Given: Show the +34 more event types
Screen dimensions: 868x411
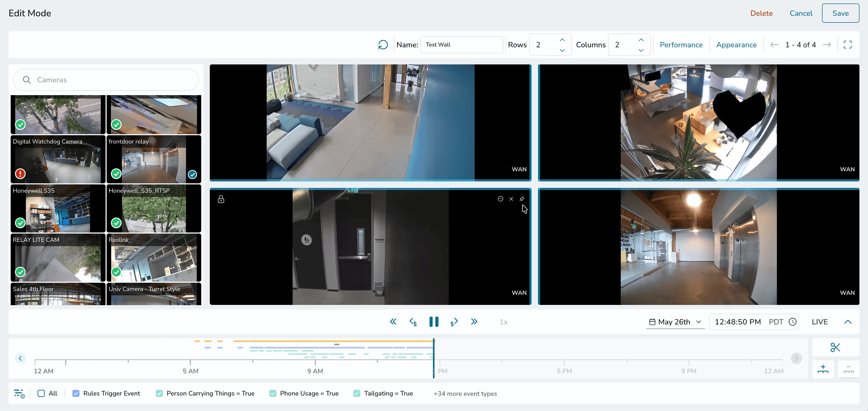Looking at the screenshot, I should click(x=465, y=393).
